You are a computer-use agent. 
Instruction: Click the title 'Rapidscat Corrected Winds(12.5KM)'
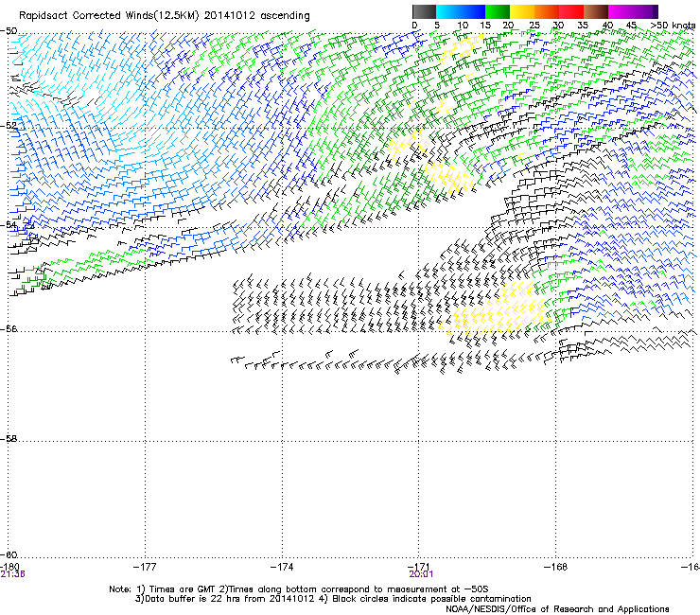[x=109, y=16]
